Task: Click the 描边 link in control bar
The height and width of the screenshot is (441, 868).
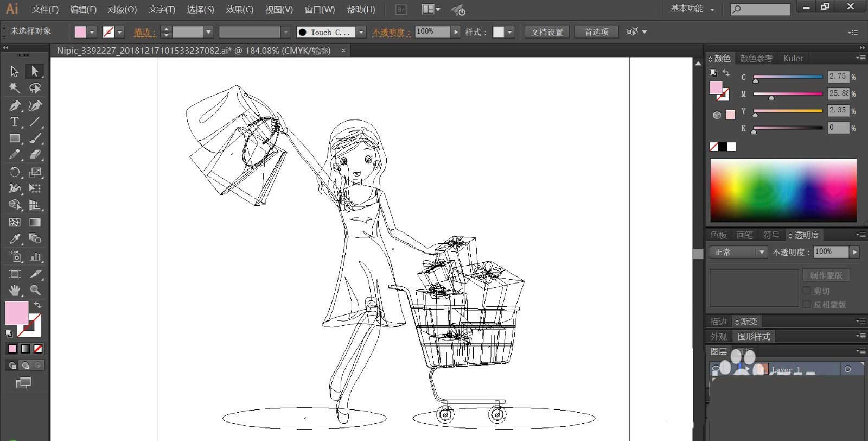Action: (x=145, y=32)
